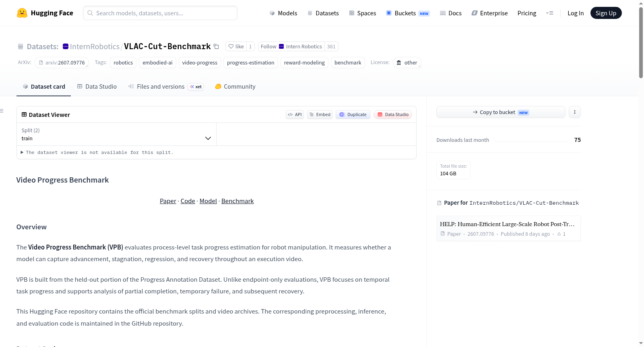Go to Buckets in top navigation
644x347 pixels.
408,13
